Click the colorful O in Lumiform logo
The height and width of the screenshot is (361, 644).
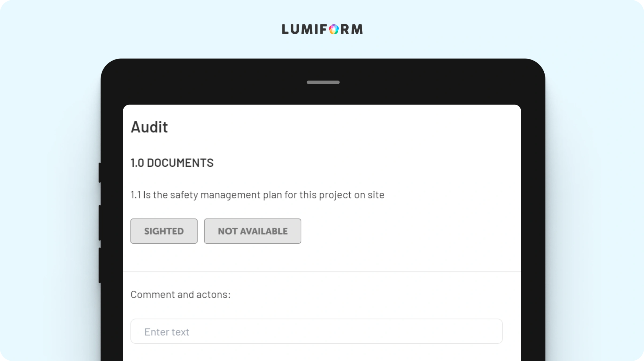[x=334, y=29]
